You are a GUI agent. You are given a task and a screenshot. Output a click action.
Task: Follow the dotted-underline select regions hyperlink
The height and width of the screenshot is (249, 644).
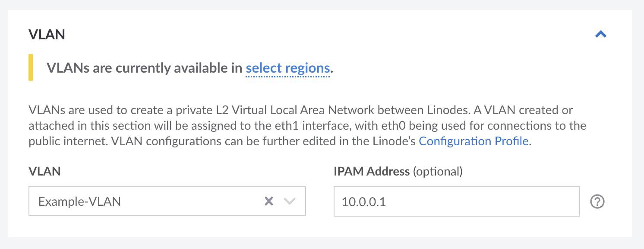click(287, 68)
